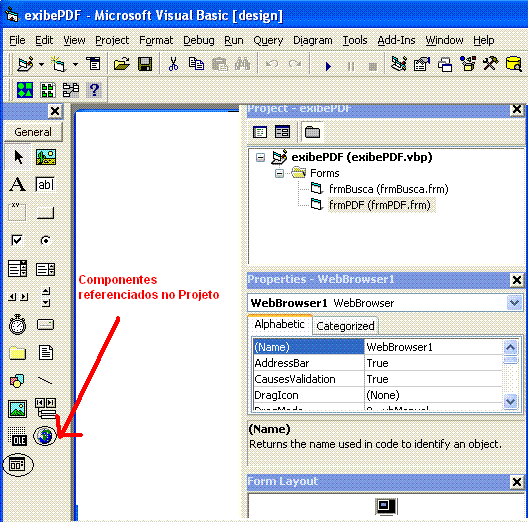Click properties list scroll up arrow

(510, 347)
